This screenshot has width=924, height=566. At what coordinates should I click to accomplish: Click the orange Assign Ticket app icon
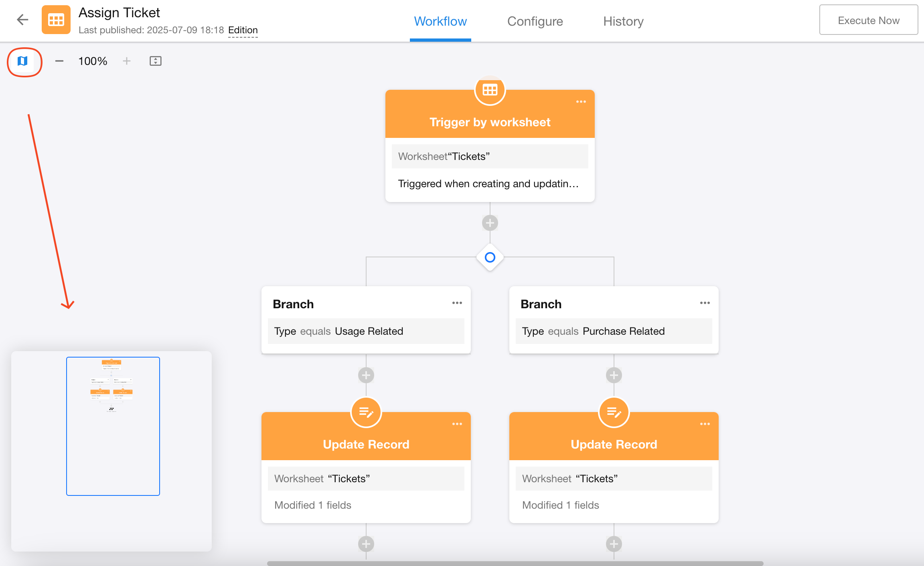pyautogui.click(x=56, y=20)
